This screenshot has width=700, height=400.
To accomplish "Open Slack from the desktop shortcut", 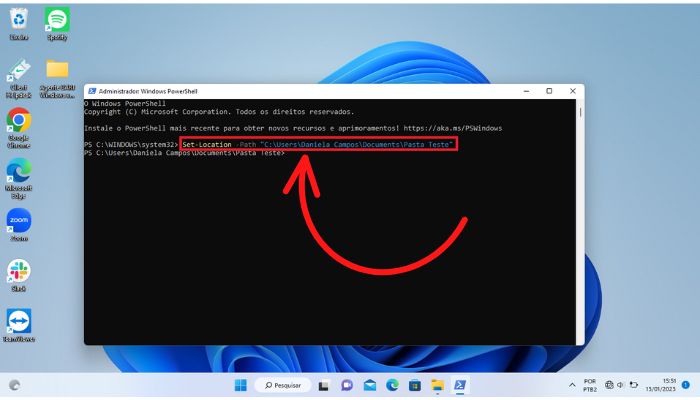I will (19, 271).
